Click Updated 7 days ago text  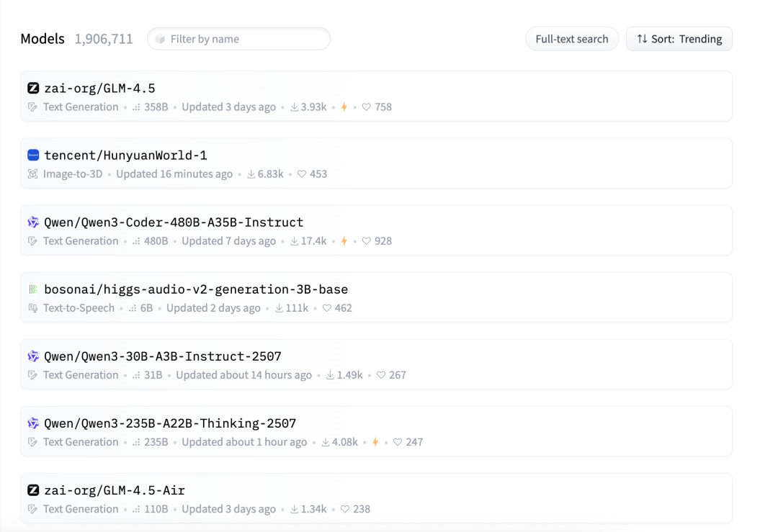pyautogui.click(x=229, y=241)
